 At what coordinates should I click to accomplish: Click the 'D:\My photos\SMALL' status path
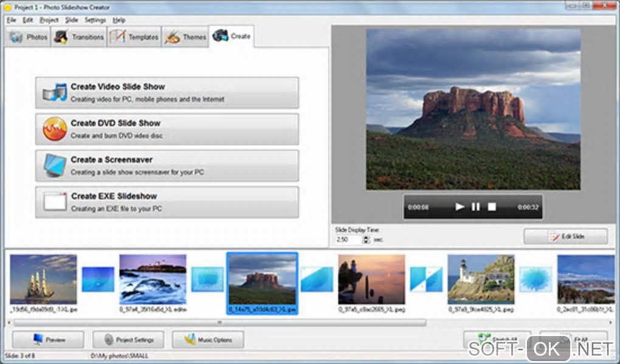point(119,355)
